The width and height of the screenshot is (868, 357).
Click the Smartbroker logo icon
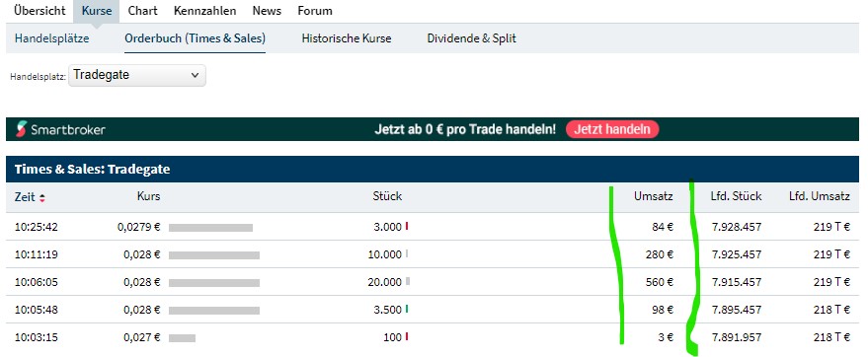21,129
